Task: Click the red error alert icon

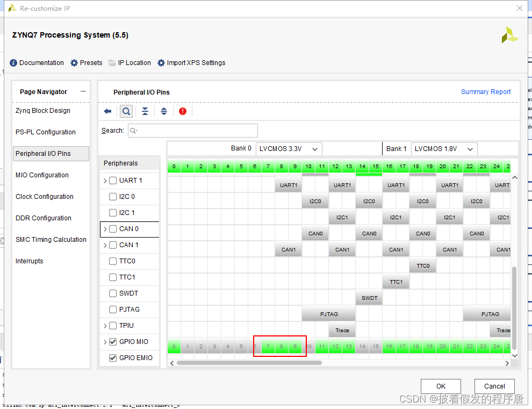Action: coord(183,111)
